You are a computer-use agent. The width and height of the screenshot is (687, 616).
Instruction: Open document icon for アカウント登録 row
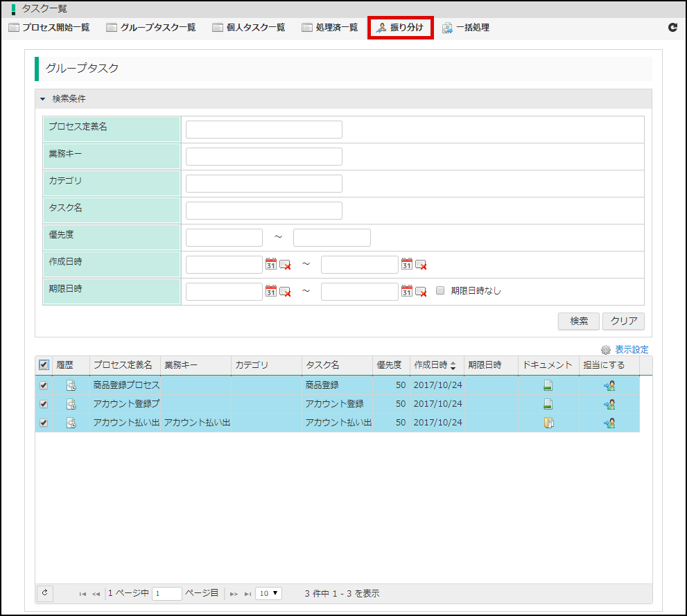pyautogui.click(x=548, y=404)
